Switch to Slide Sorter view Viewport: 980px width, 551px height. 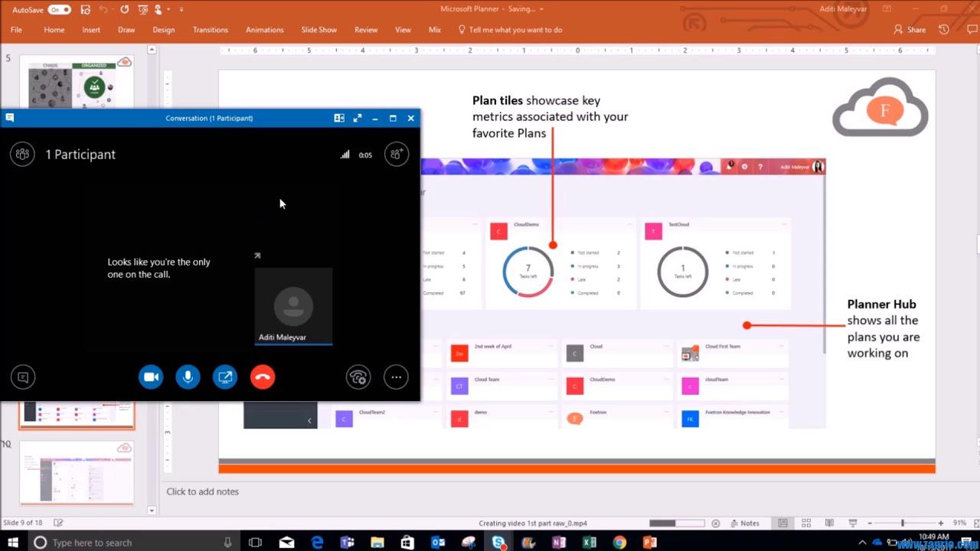point(805,523)
